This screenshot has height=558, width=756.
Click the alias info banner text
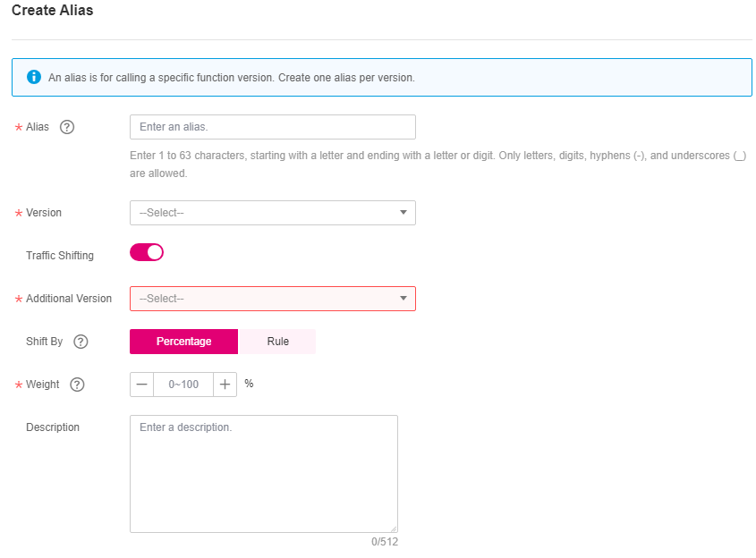(232, 78)
